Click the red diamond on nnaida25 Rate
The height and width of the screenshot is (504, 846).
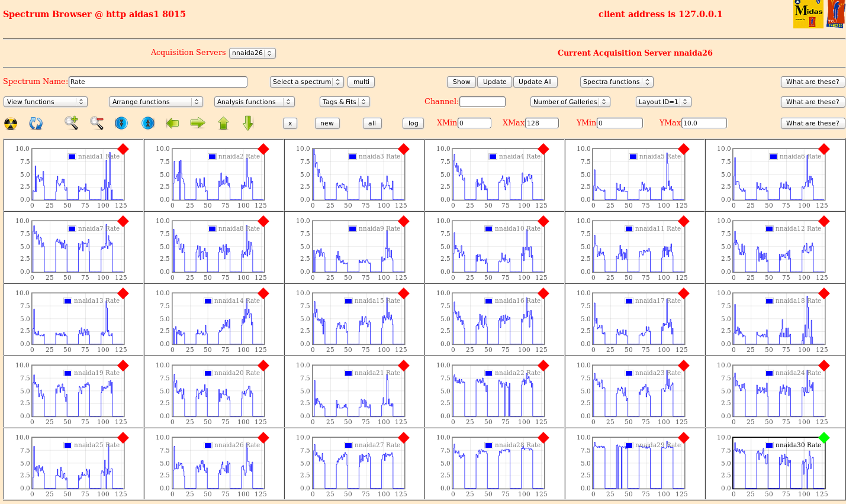pos(123,438)
